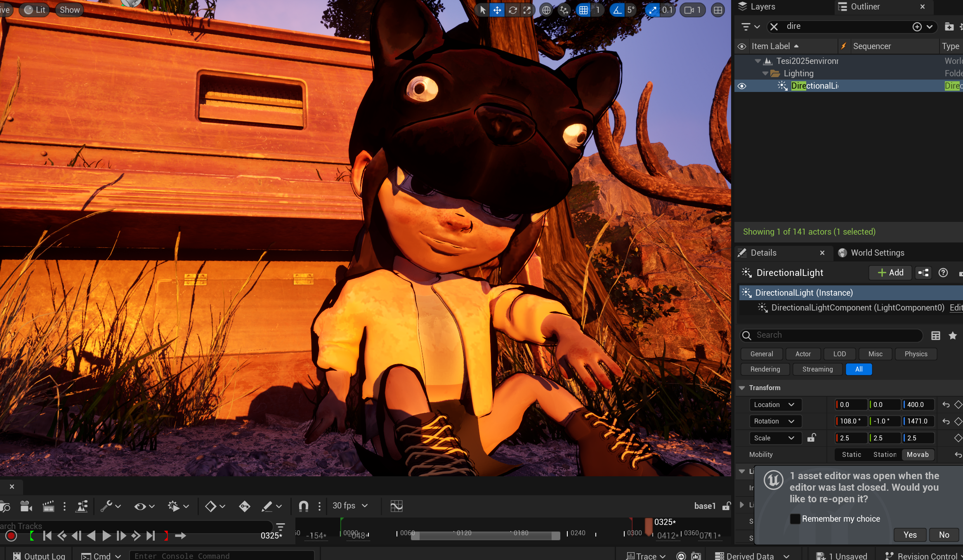
Task: Filter details by Rendering category
Action: pos(765,369)
